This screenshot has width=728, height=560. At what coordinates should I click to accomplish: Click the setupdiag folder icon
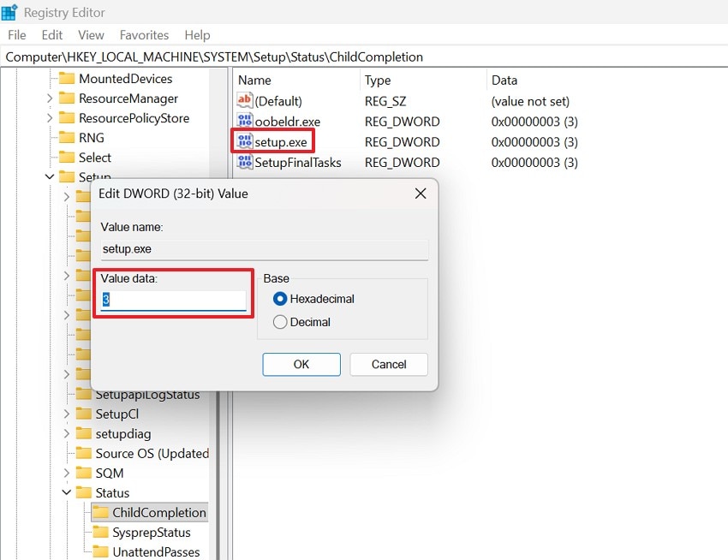pos(84,433)
